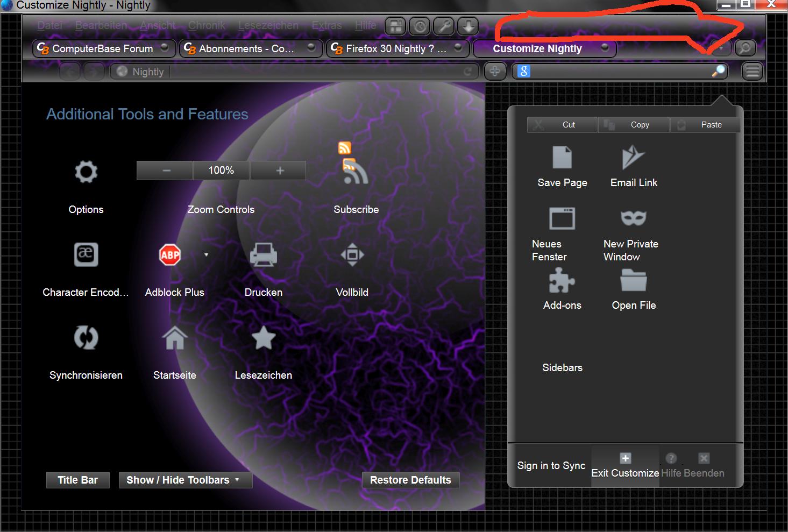Switch to the Abonnements tab
This screenshot has height=532, width=788.
(251, 48)
